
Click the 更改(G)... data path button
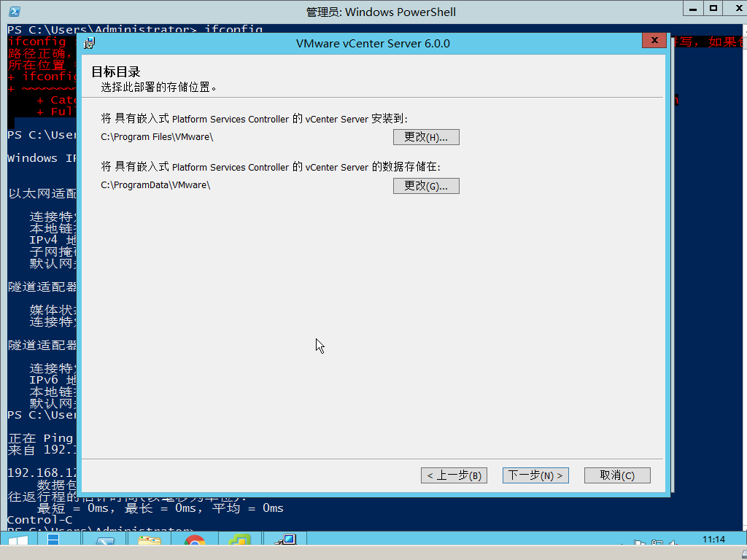click(x=426, y=186)
